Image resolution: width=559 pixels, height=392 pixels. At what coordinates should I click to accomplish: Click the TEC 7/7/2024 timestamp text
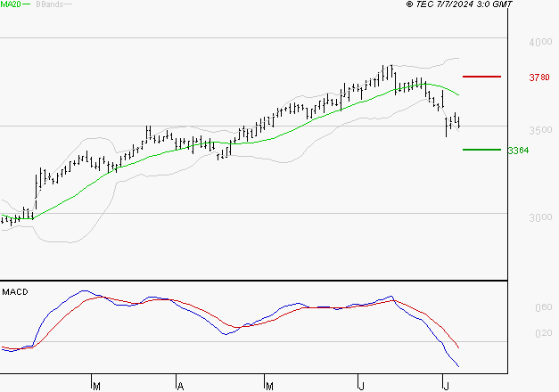tap(459, 4)
